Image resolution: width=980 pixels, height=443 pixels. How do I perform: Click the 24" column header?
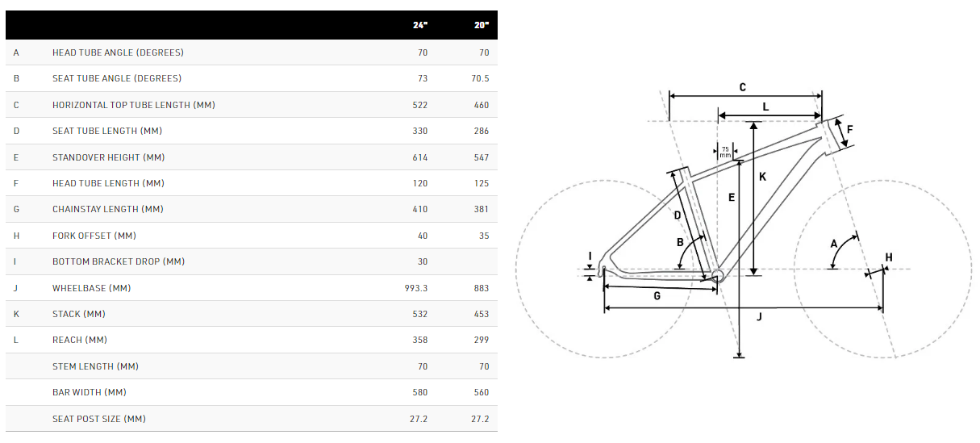pos(419,25)
